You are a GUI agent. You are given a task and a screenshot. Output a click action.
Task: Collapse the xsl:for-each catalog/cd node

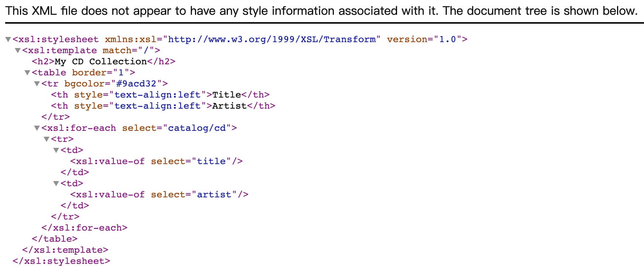(37, 128)
